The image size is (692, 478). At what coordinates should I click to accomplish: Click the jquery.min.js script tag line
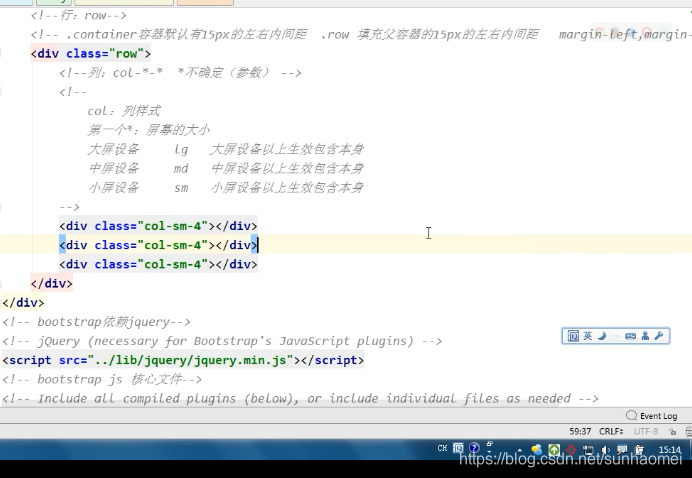(x=183, y=360)
